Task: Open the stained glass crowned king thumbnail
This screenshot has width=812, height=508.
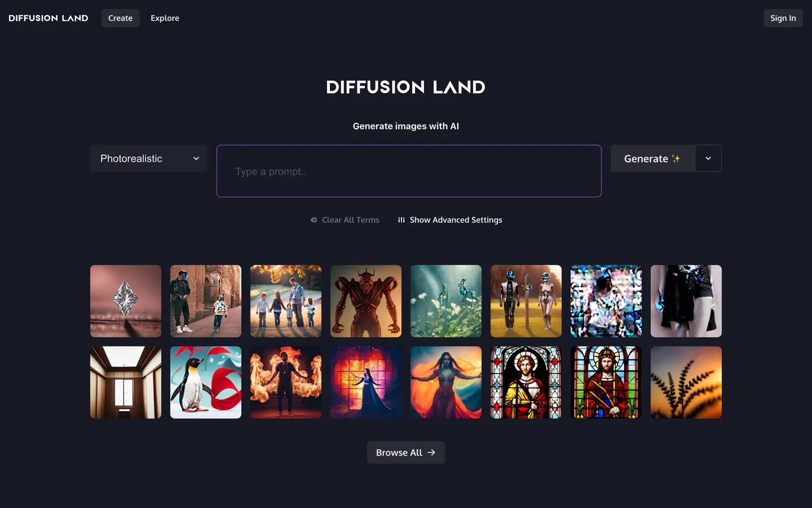Action: (606, 383)
